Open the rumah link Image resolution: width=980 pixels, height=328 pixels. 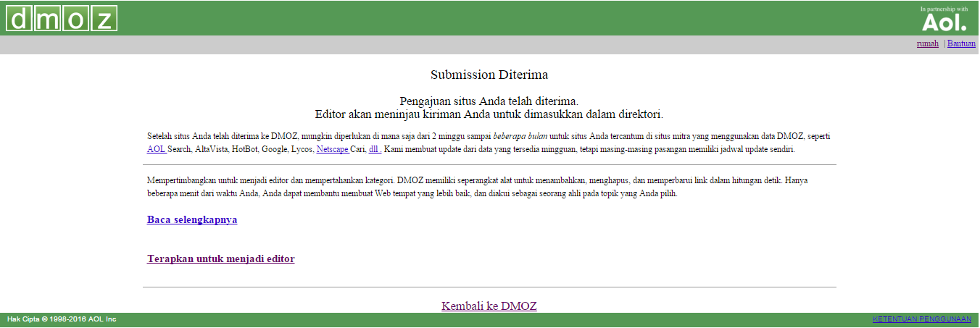(928, 43)
